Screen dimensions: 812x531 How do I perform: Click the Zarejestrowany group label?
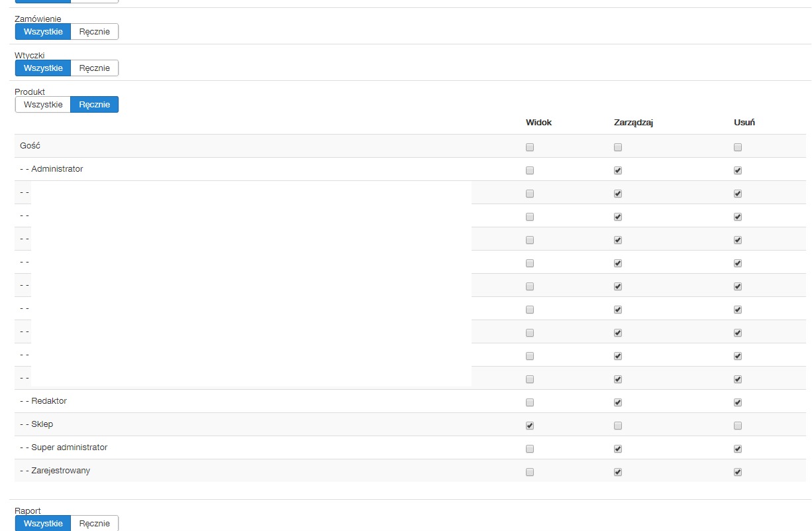coord(61,471)
